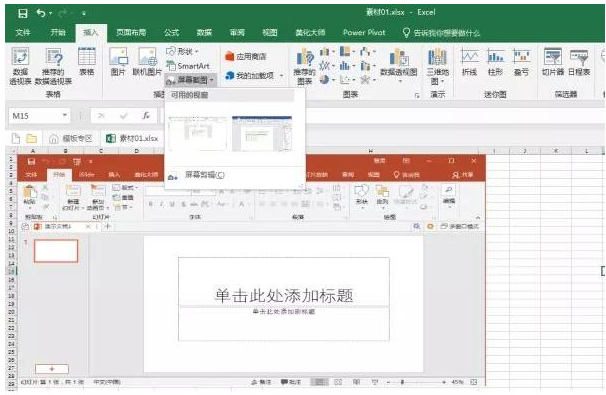Open the Shapes (形状) gallery
This screenshot has height=395, width=606.
tap(182, 51)
